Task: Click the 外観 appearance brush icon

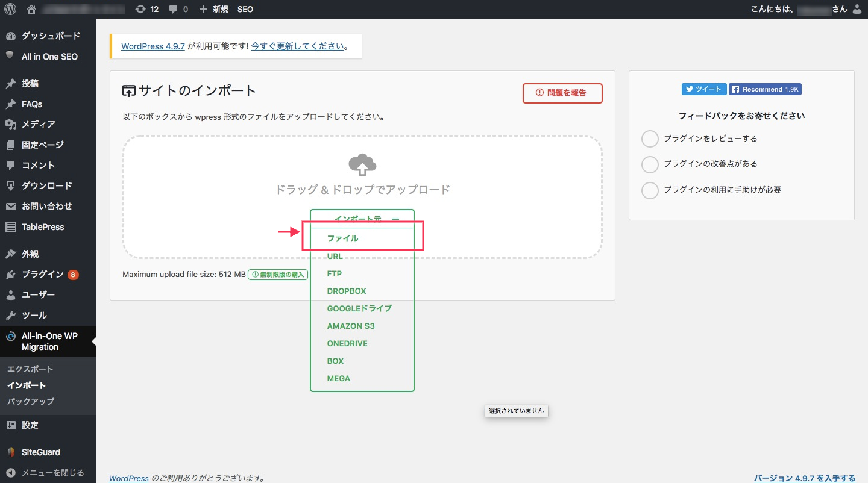Action: click(x=10, y=254)
